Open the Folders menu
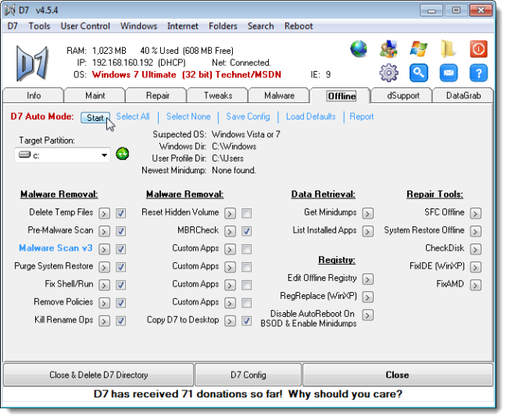The image size is (508, 420). pyautogui.click(x=223, y=26)
